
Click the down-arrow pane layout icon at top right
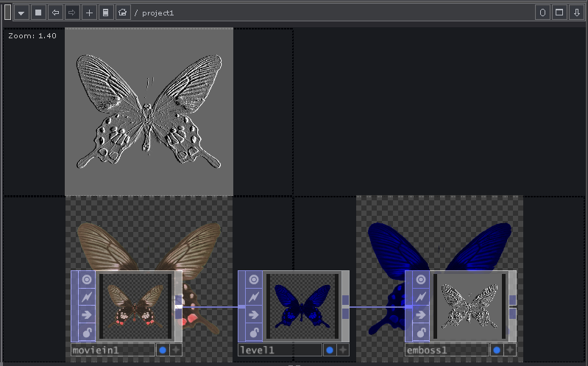tap(575, 13)
